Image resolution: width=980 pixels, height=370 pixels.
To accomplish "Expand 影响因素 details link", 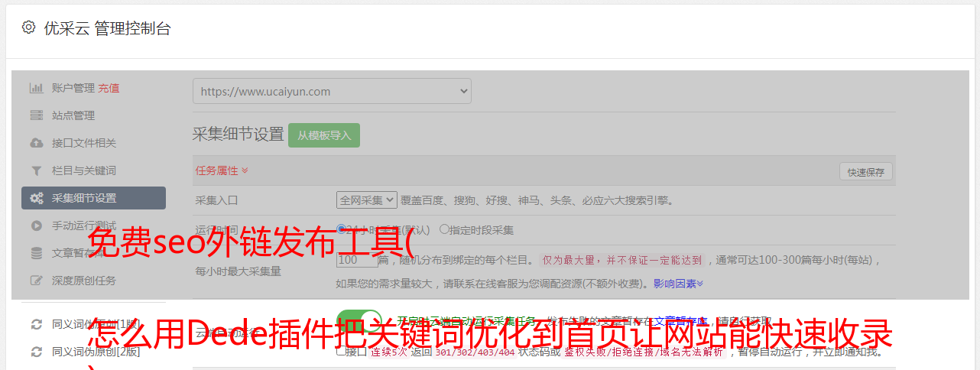I will point(678,284).
